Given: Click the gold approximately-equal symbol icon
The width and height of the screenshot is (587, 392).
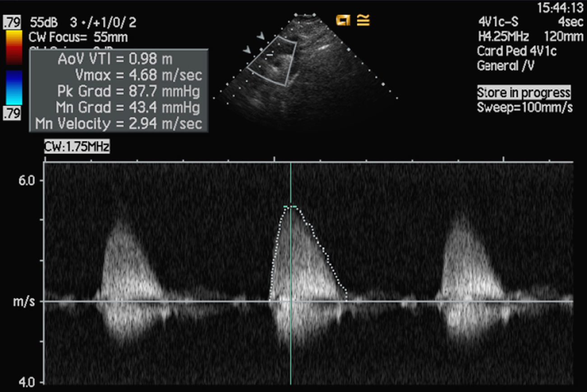Looking at the screenshot, I should click(x=363, y=20).
